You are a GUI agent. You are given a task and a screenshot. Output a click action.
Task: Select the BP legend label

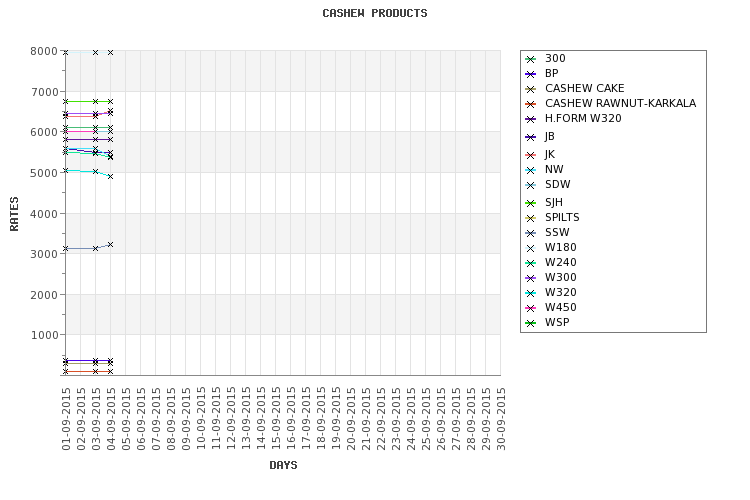pos(551,73)
